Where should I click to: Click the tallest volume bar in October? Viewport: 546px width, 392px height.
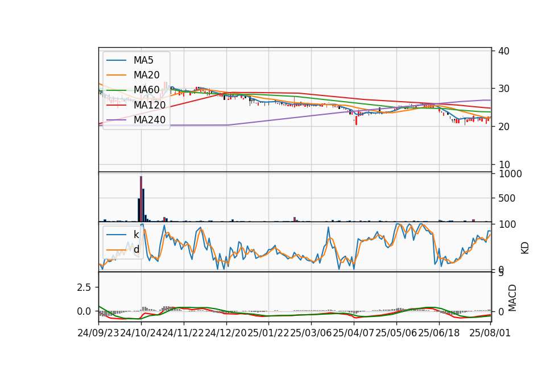tap(141, 199)
